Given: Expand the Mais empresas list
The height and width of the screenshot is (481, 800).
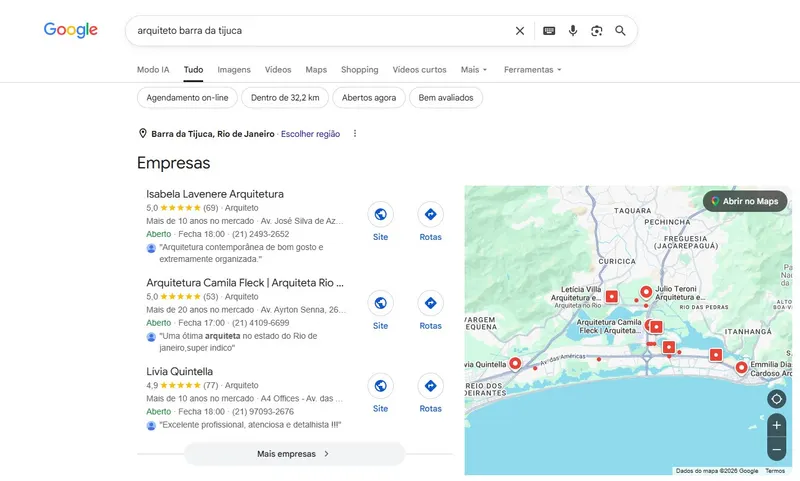Looking at the screenshot, I should coord(294,453).
